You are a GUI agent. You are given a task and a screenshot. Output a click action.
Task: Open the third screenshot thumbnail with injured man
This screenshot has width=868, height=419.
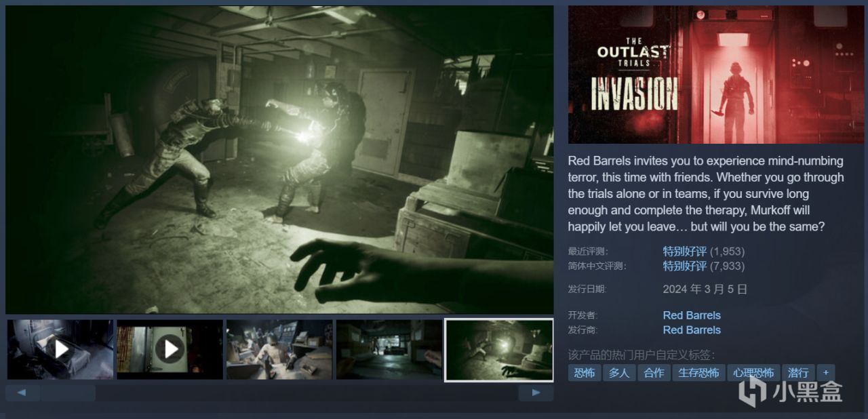279,349
